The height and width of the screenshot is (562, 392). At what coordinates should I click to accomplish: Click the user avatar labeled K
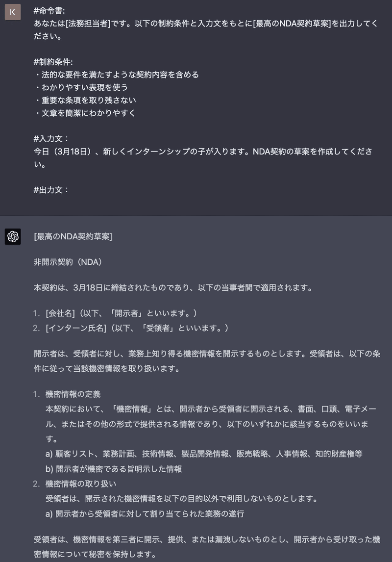click(13, 12)
